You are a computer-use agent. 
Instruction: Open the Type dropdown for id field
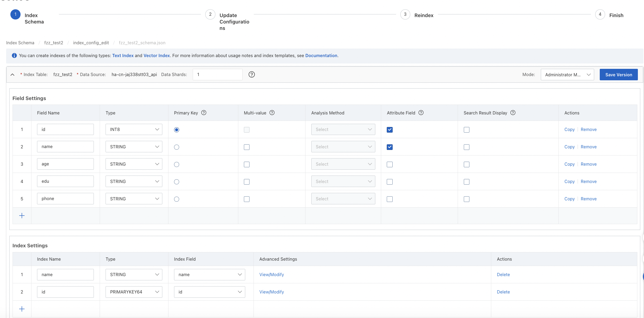click(x=134, y=129)
